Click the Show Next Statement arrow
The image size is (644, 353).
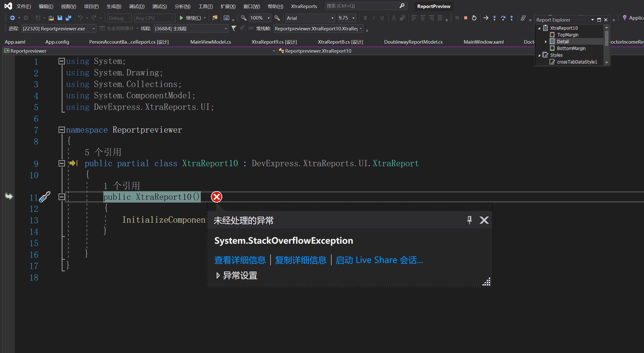point(486,18)
